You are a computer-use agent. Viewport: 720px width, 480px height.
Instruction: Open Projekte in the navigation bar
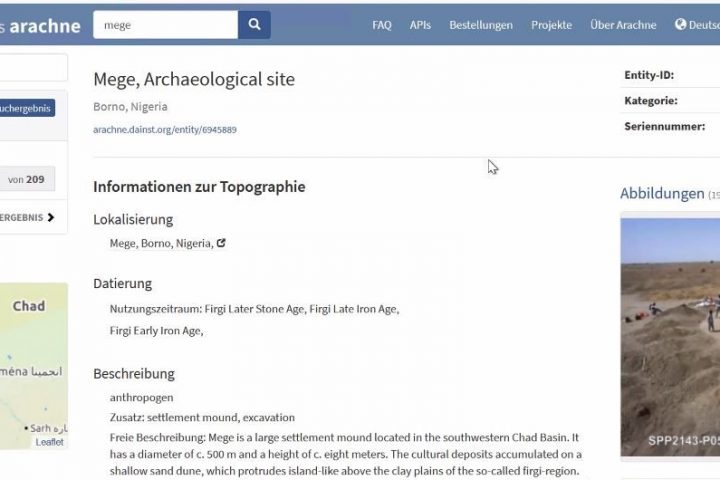pos(551,25)
